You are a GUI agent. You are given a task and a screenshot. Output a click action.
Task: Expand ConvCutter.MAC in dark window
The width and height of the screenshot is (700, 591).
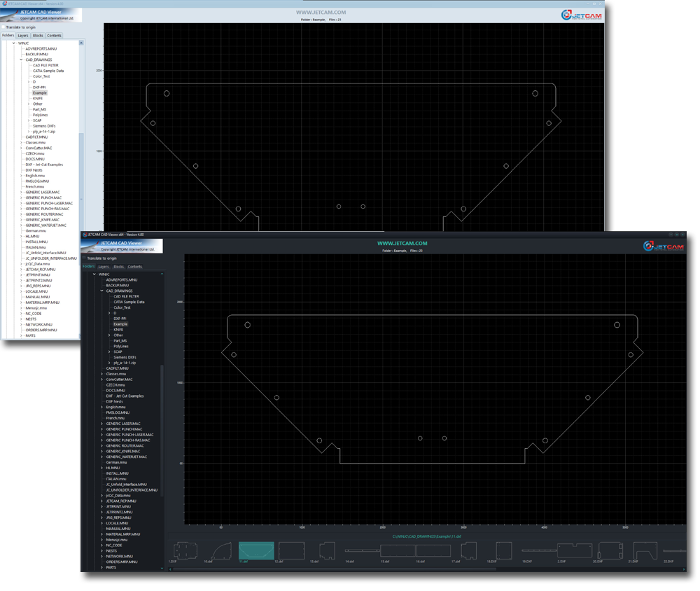[101, 380]
